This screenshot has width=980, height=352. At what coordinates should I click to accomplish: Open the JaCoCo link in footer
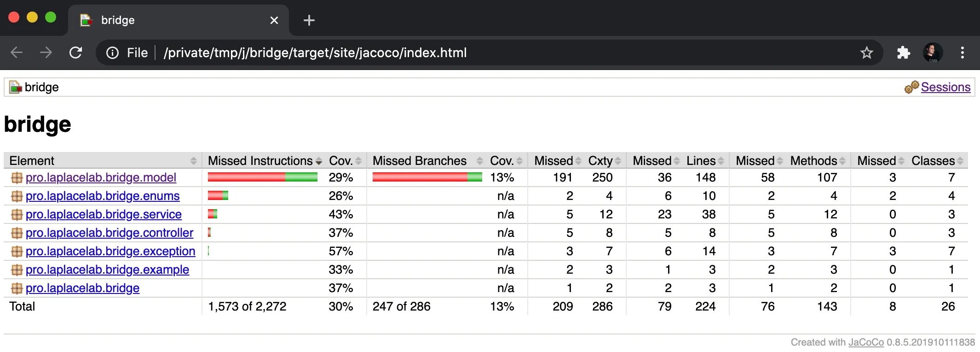866,342
